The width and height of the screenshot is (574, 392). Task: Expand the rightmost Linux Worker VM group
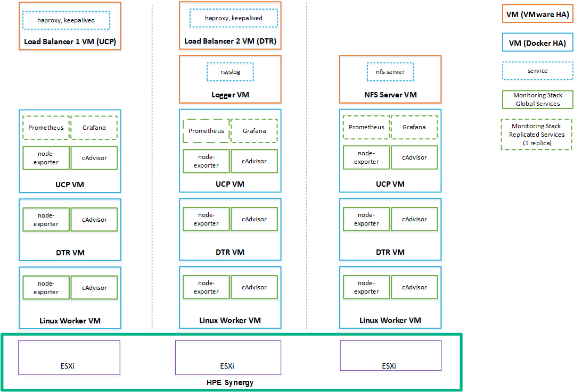(x=390, y=320)
